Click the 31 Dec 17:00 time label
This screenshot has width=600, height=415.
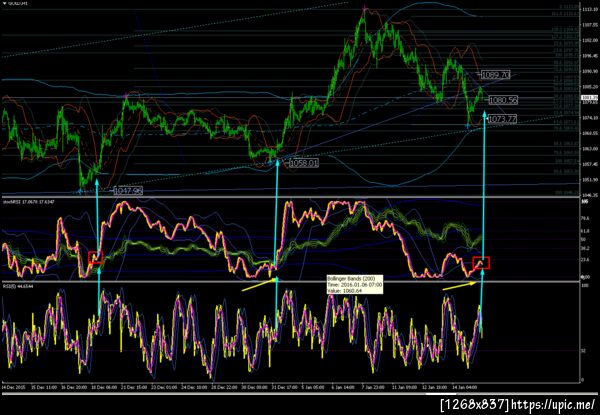284,387
